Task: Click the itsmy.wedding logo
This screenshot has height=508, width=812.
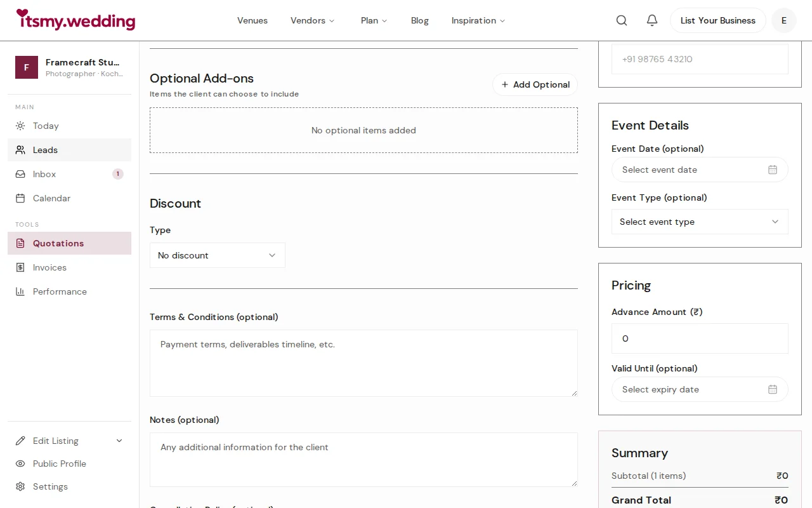Action: 75,20
